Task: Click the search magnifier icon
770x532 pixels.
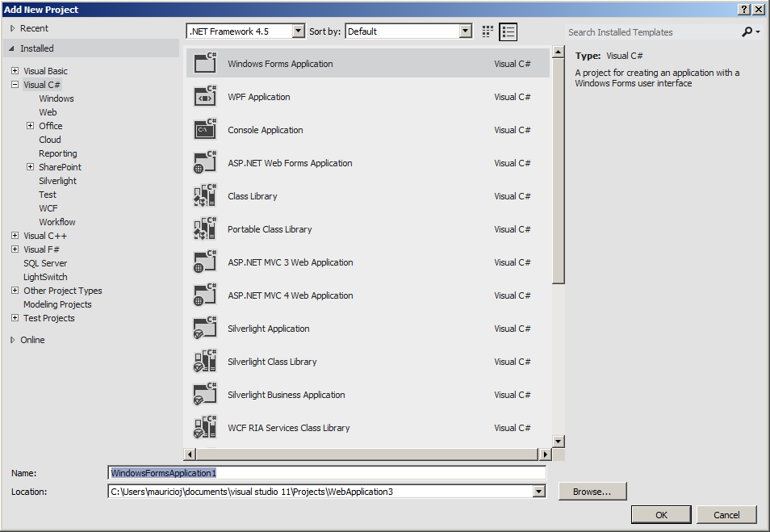Action: pos(747,32)
